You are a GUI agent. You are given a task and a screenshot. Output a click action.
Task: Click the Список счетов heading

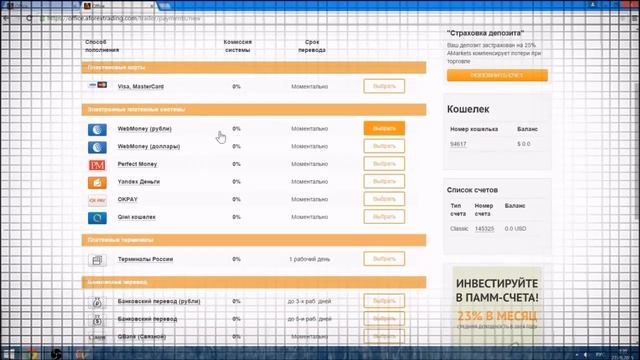[472, 190]
